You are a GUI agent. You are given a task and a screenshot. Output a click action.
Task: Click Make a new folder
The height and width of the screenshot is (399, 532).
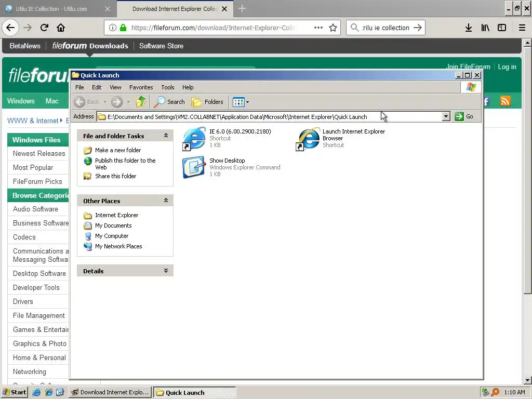[118, 150]
